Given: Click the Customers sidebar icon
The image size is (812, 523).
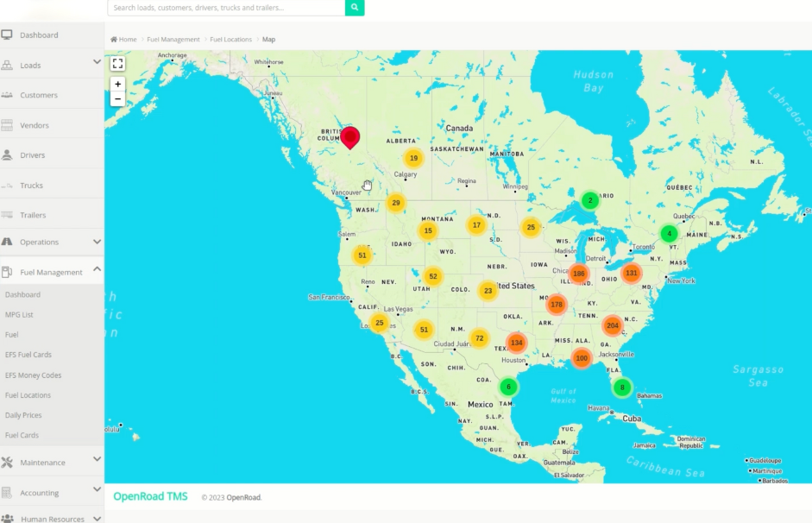Looking at the screenshot, I should pyautogui.click(x=7, y=95).
